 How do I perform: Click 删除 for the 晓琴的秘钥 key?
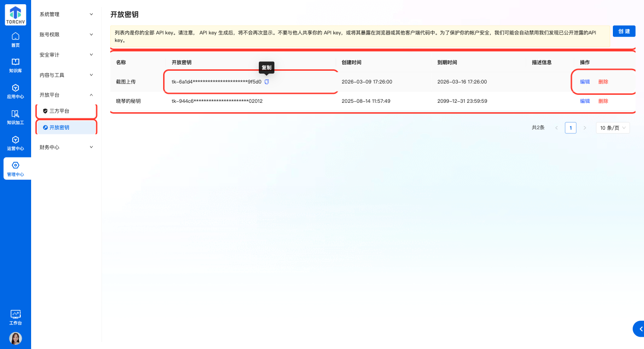click(x=603, y=101)
